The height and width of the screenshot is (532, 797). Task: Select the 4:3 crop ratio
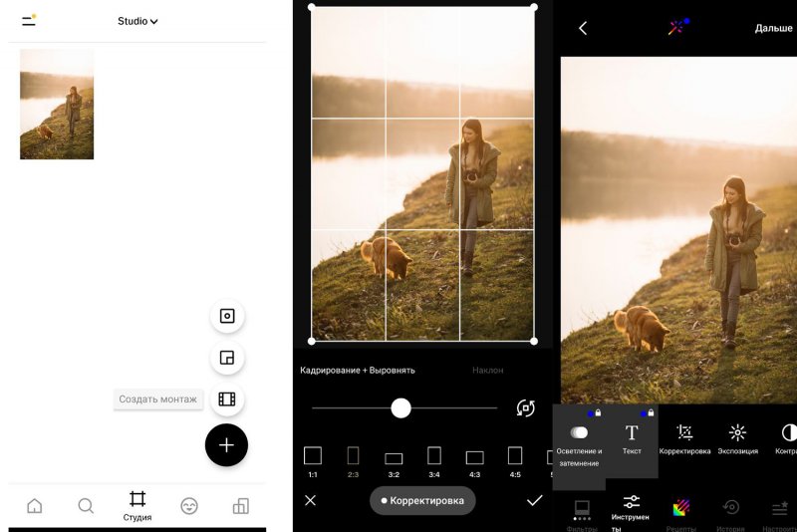474,458
